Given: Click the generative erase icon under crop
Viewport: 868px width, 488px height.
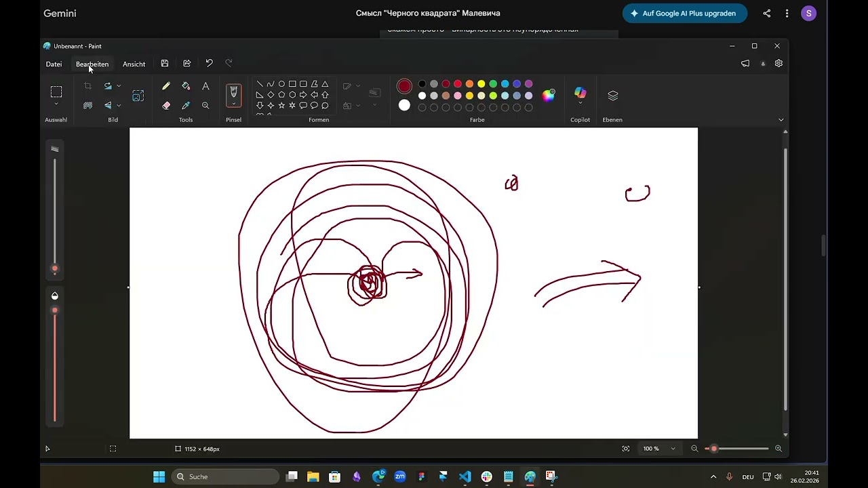Looking at the screenshot, I should click(87, 105).
